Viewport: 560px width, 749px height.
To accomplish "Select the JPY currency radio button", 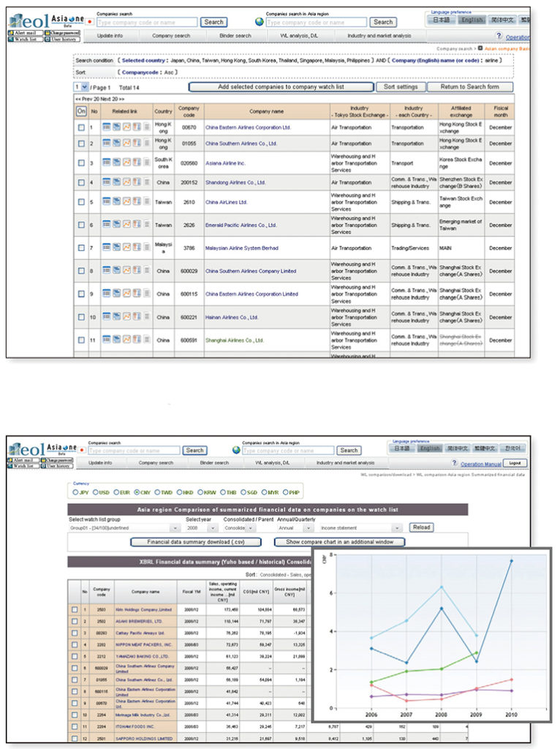I will click(75, 492).
